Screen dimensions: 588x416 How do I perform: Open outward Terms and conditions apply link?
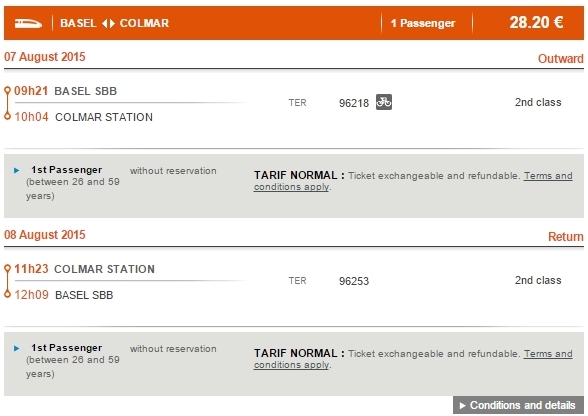[413, 181]
